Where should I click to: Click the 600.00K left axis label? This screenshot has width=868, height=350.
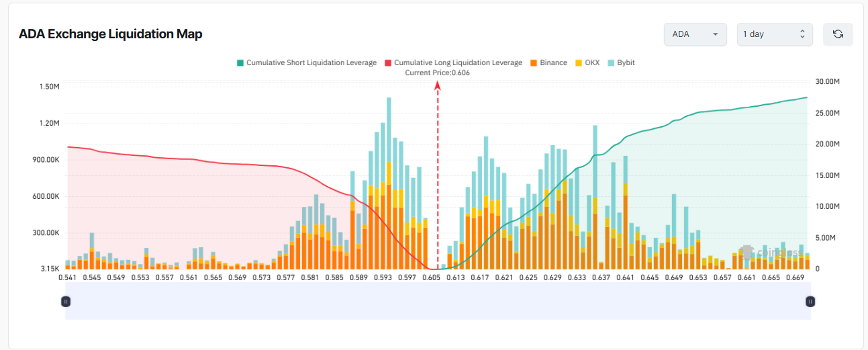[46, 196]
